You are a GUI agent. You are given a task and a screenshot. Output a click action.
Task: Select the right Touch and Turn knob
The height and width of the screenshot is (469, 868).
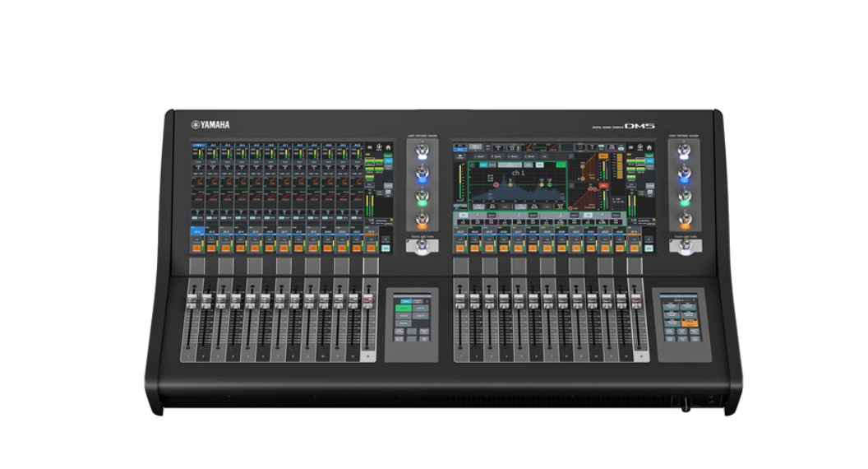coord(686,247)
